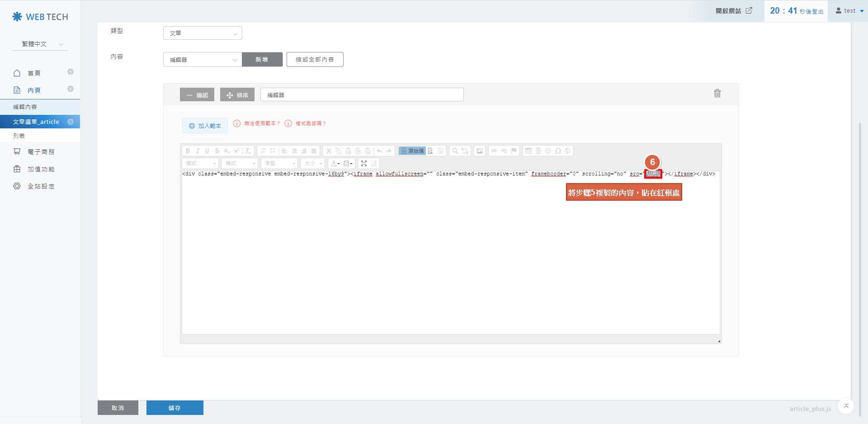Open 全站設定 in the sidebar
This screenshot has height=424, width=868.
(41, 186)
